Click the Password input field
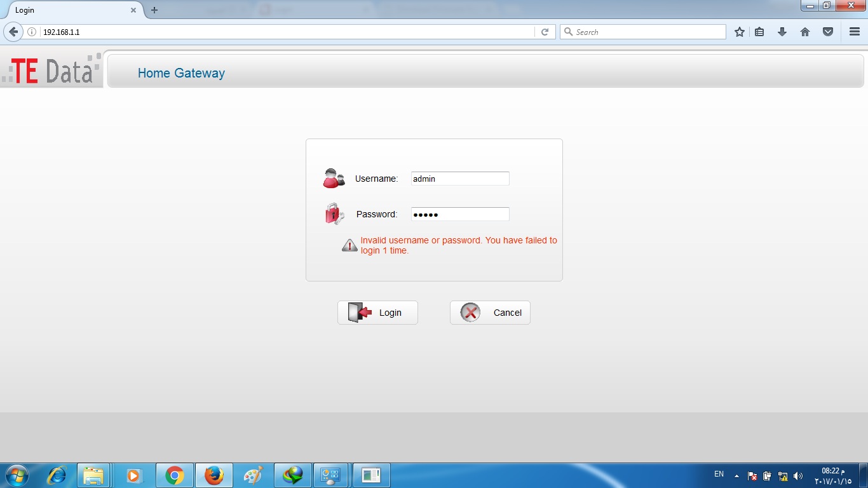This screenshot has width=868, height=488. tap(460, 214)
